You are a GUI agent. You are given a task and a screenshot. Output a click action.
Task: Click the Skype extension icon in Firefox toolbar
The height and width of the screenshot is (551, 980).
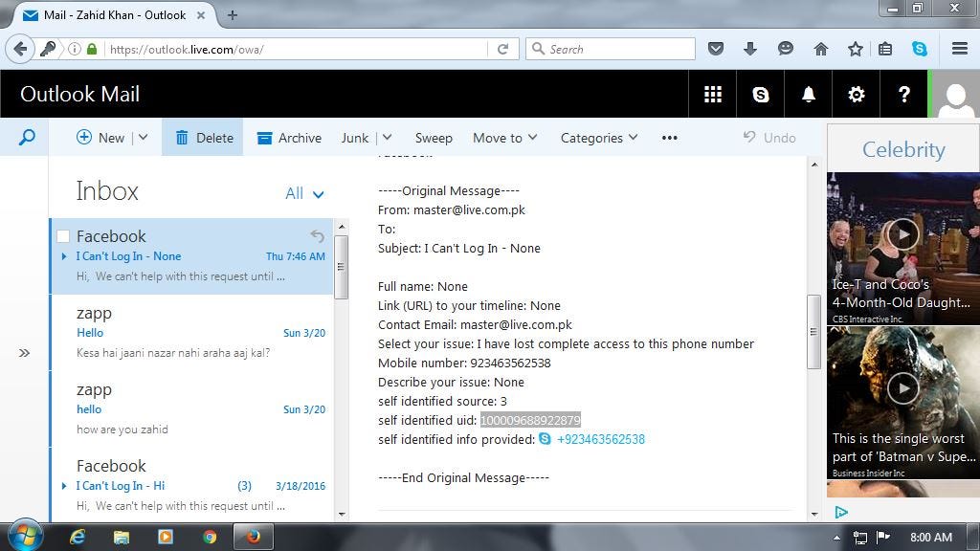[x=920, y=49]
